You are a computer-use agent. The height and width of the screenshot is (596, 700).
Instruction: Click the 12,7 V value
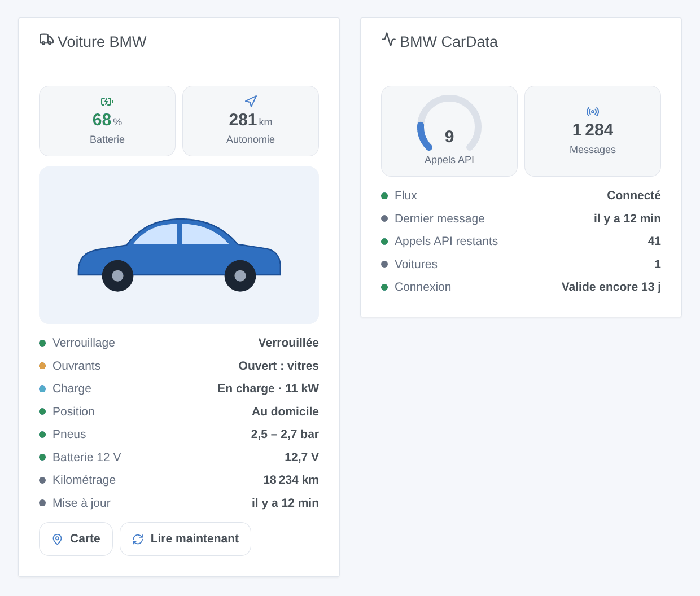click(301, 457)
